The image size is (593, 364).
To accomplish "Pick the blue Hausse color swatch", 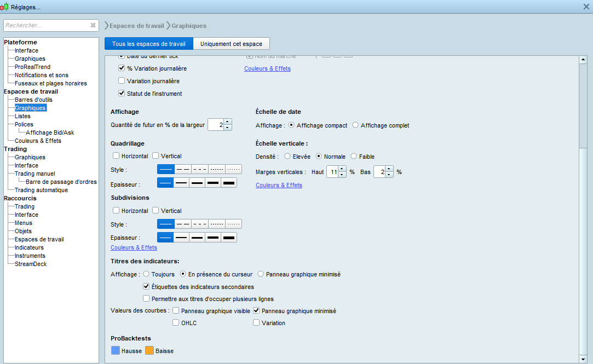I will [x=116, y=350].
